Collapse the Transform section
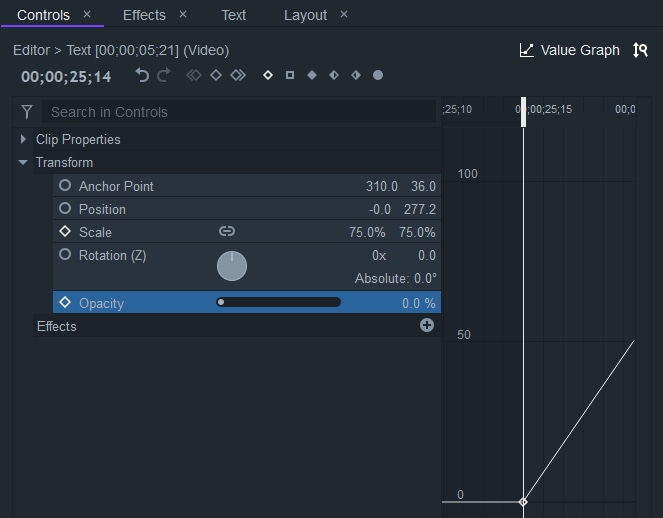The image size is (663, 518). pos(23,162)
